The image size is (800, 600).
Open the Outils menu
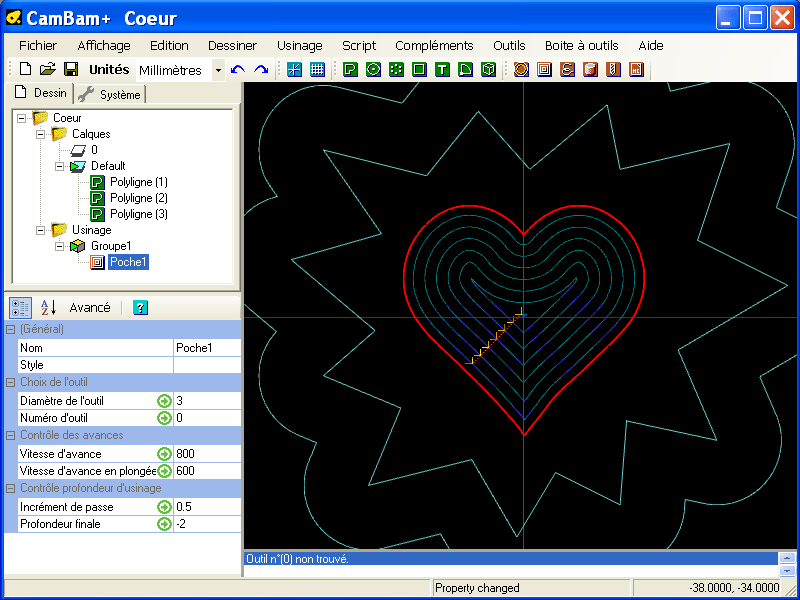(x=509, y=45)
